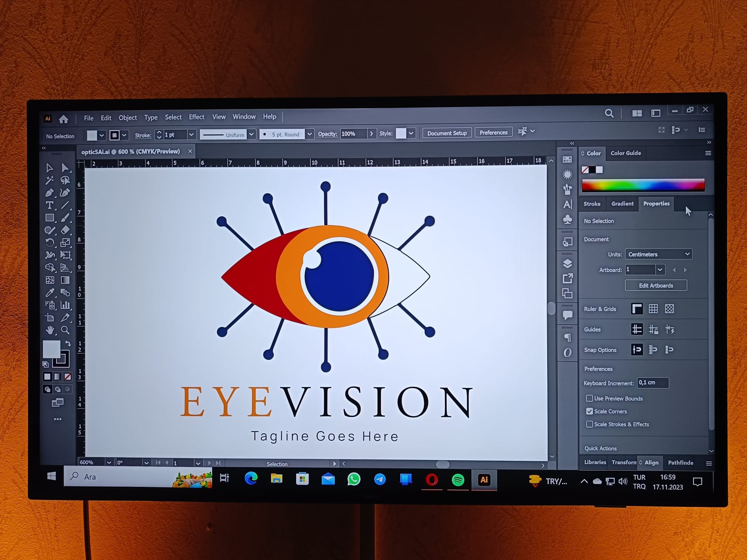Close the optic5Ai.ai document tab

(x=190, y=151)
